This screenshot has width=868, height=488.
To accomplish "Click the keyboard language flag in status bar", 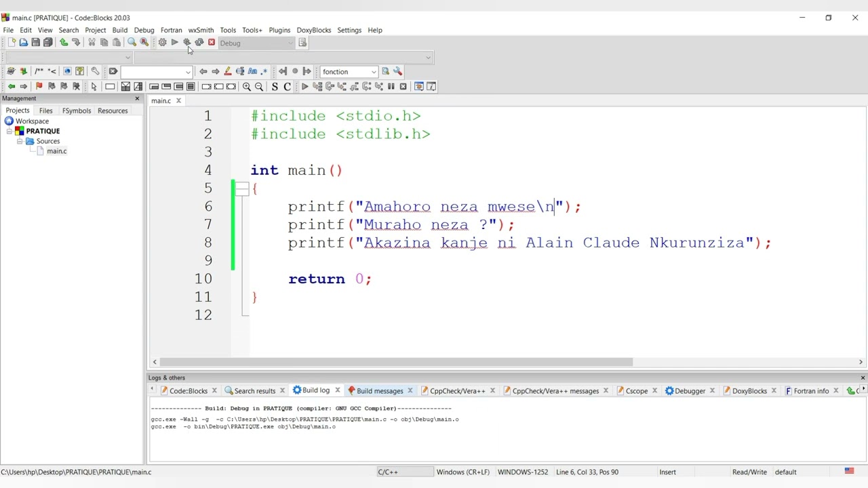I will click(x=849, y=471).
